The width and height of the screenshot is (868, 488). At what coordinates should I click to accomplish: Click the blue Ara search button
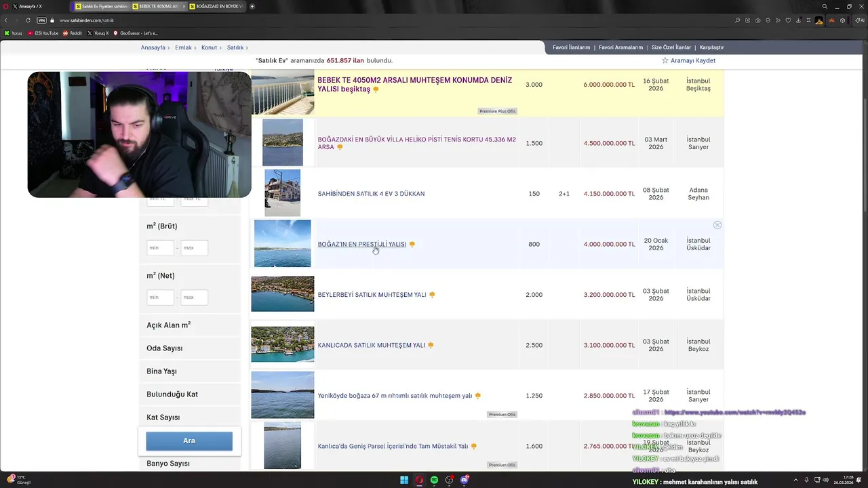coord(189,441)
